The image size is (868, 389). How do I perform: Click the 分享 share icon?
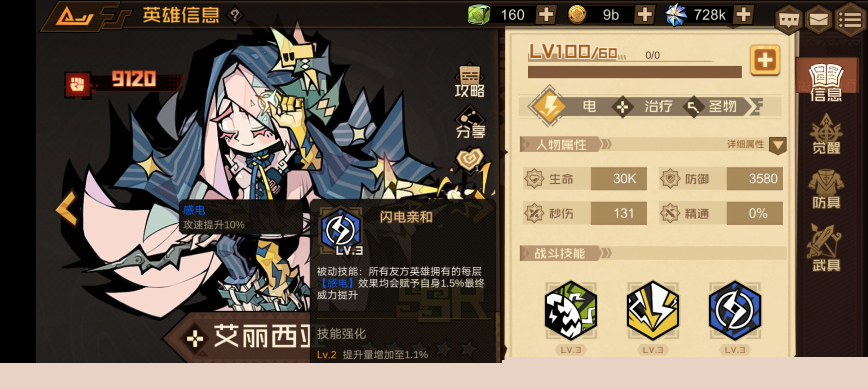[470, 122]
